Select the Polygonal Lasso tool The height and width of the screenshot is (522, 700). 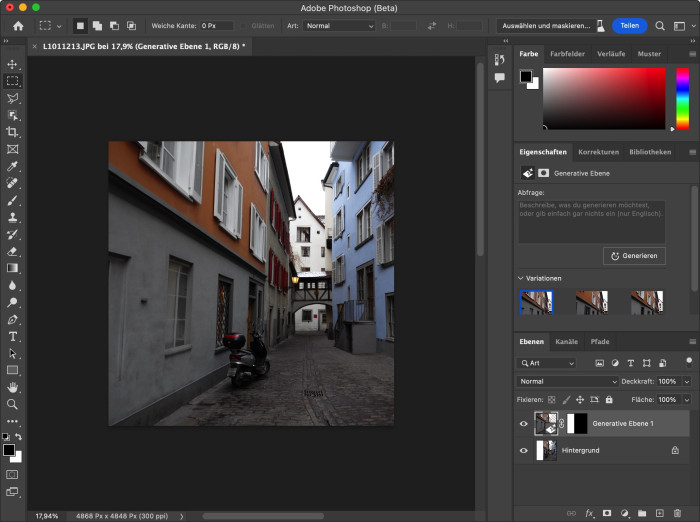[x=12, y=98]
